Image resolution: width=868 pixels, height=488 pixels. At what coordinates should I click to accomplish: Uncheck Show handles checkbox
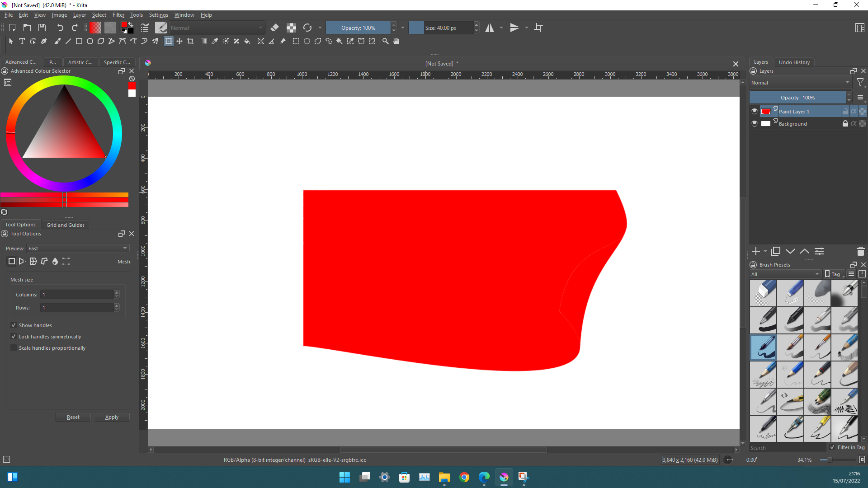click(14, 325)
